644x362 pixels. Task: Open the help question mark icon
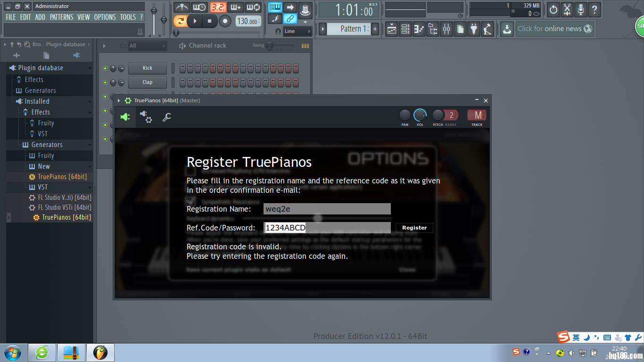594,9
